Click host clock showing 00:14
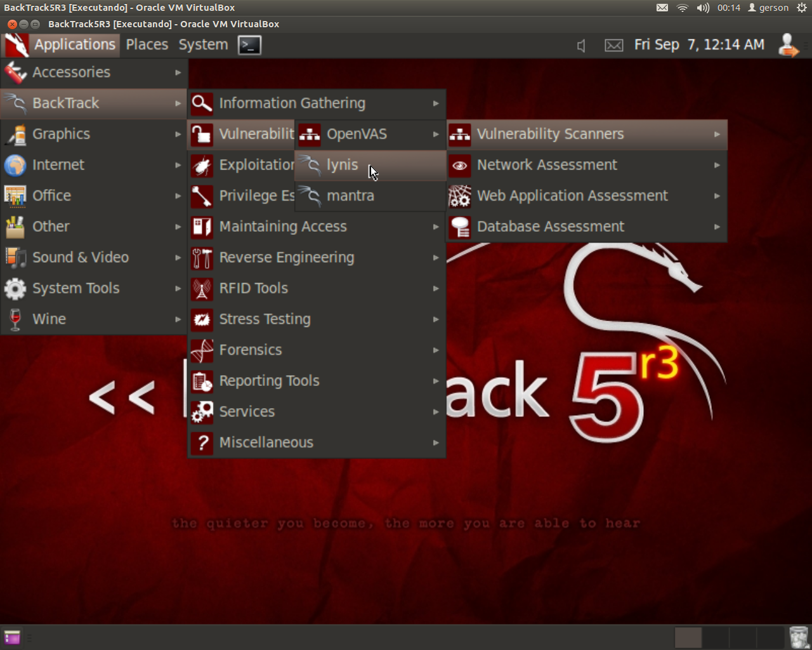This screenshot has height=650, width=812. click(729, 8)
